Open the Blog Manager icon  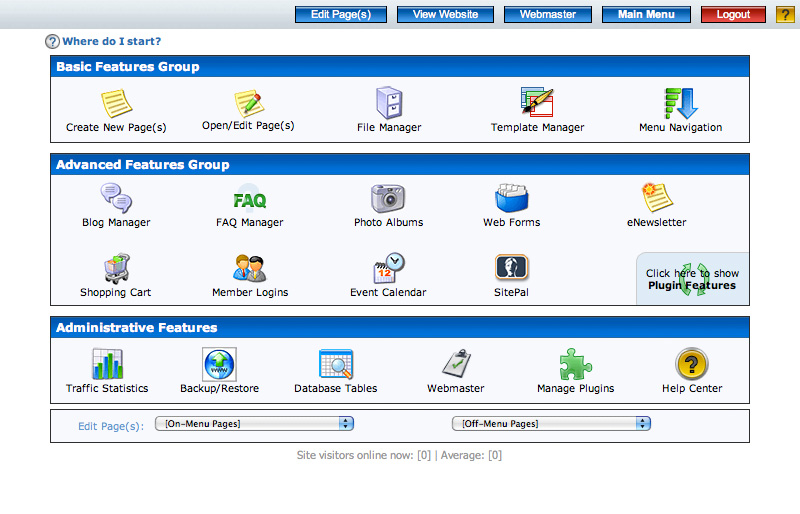click(116, 199)
